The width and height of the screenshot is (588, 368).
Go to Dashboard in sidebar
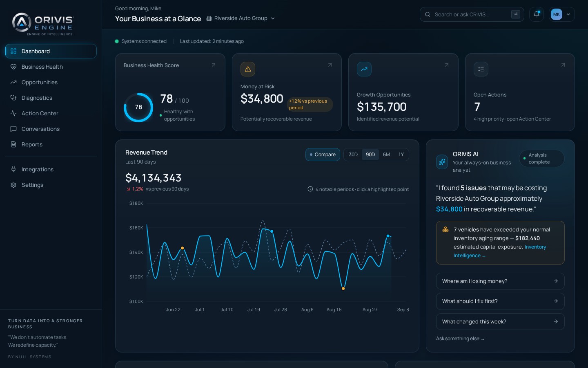click(51, 51)
